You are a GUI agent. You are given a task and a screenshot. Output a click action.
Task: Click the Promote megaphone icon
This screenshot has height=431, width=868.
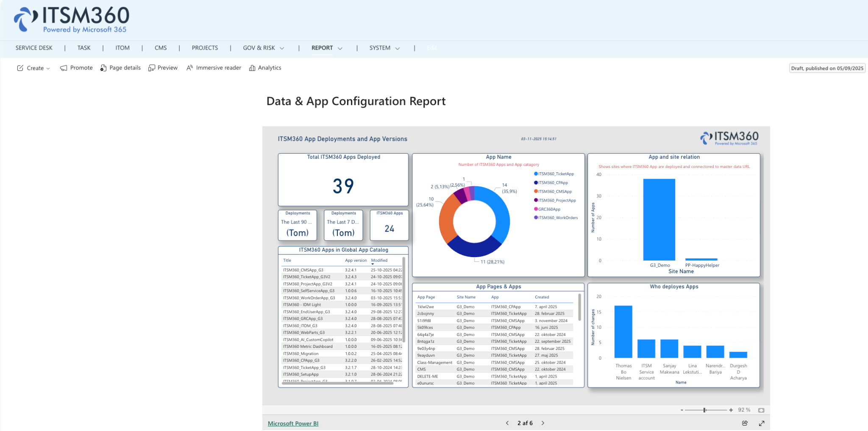[64, 68]
